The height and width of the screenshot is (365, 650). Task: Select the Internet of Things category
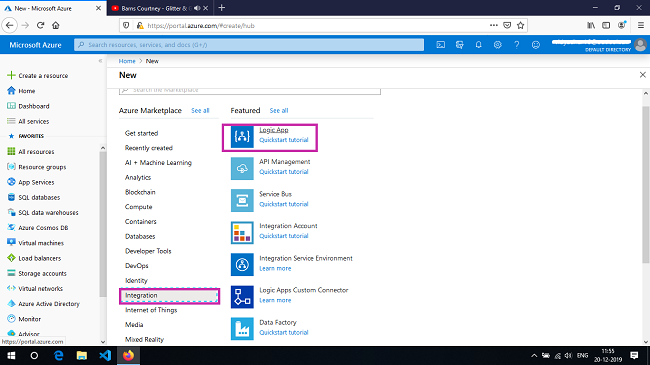[151, 310]
